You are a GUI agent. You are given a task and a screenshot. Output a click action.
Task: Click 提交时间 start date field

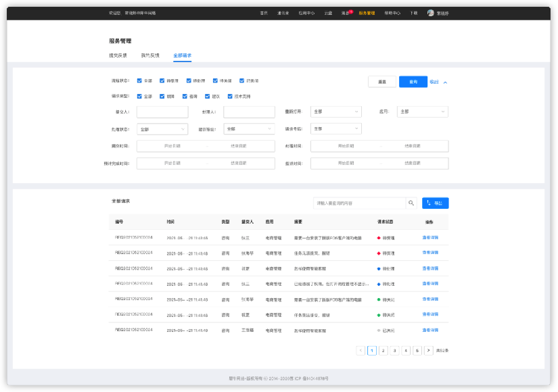(172, 146)
